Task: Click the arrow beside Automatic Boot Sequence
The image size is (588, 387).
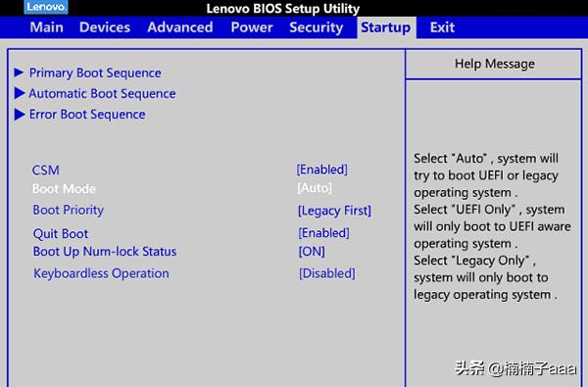Action: tap(20, 93)
